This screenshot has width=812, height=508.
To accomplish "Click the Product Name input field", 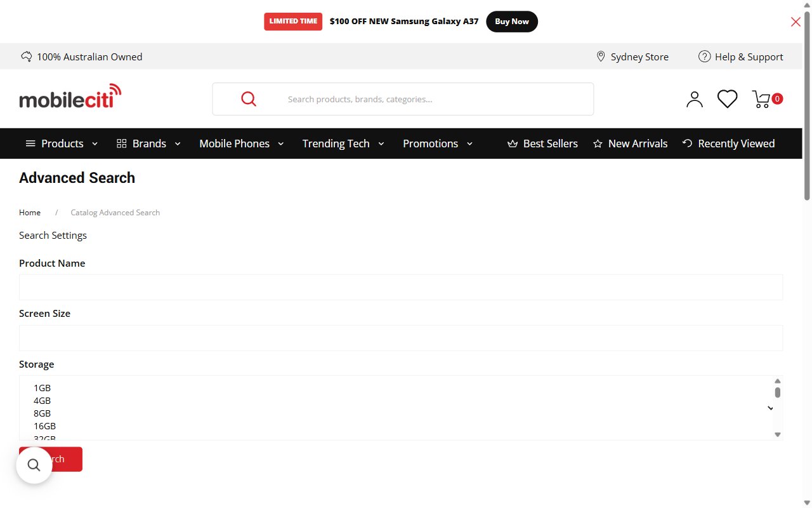I will [x=401, y=287].
